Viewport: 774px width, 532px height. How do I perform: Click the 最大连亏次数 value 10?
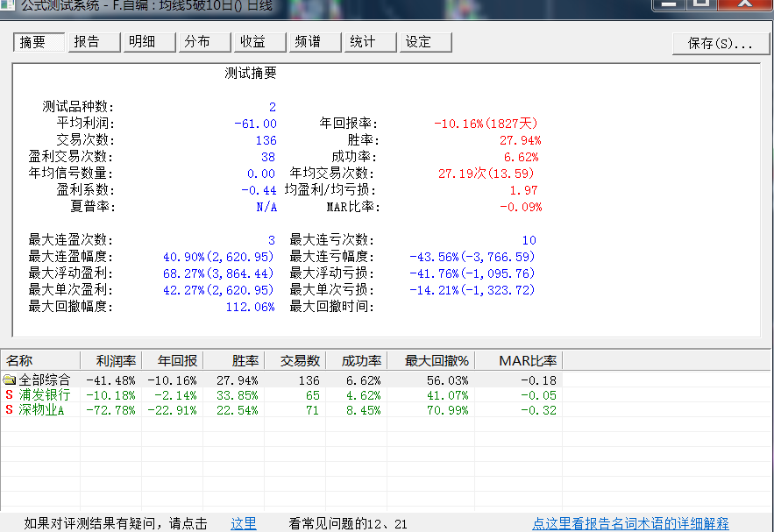pyautogui.click(x=529, y=240)
